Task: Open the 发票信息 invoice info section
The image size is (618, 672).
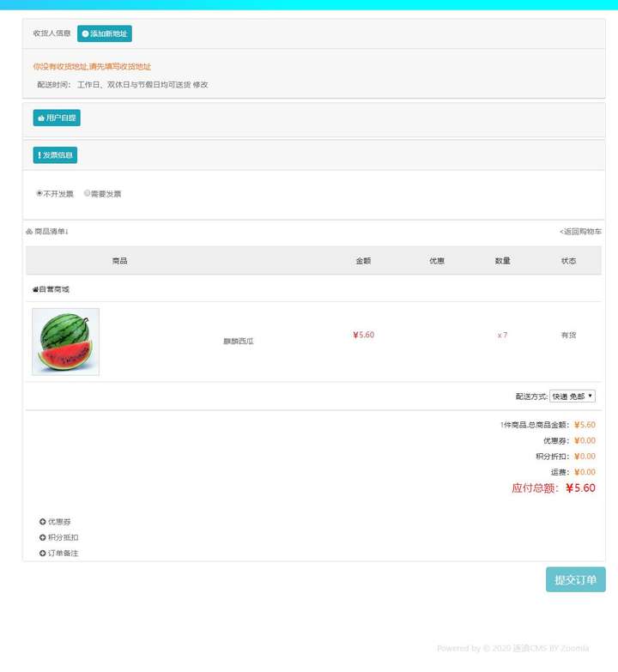Action: (x=55, y=155)
